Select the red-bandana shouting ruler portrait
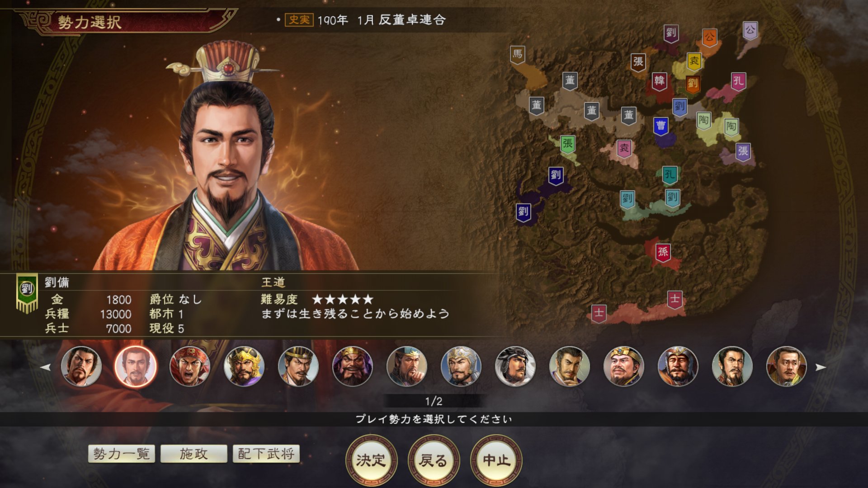Image resolution: width=868 pixels, height=488 pixels. coord(190,366)
